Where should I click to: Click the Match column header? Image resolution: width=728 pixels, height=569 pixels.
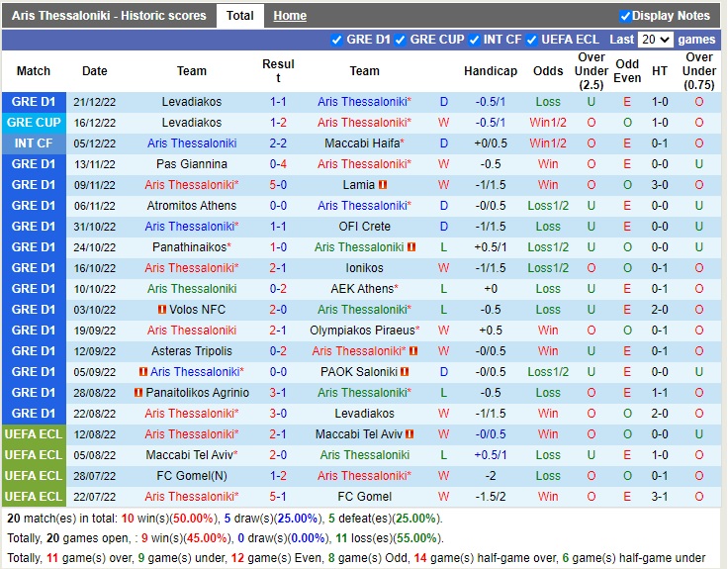click(34, 71)
